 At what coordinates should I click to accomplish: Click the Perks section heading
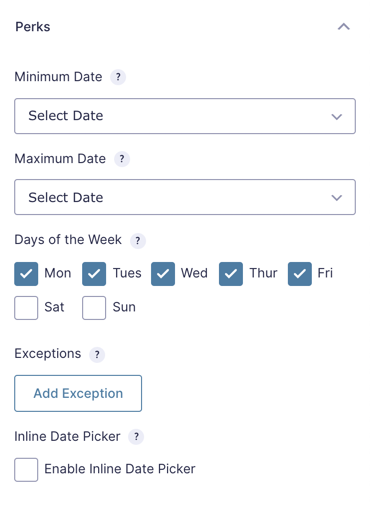tap(33, 27)
